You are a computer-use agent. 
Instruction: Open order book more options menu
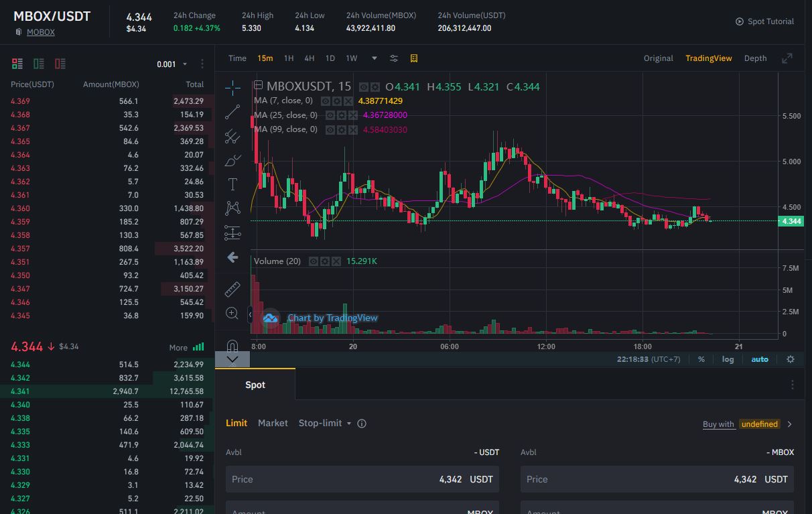pyautogui.click(x=202, y=64)
